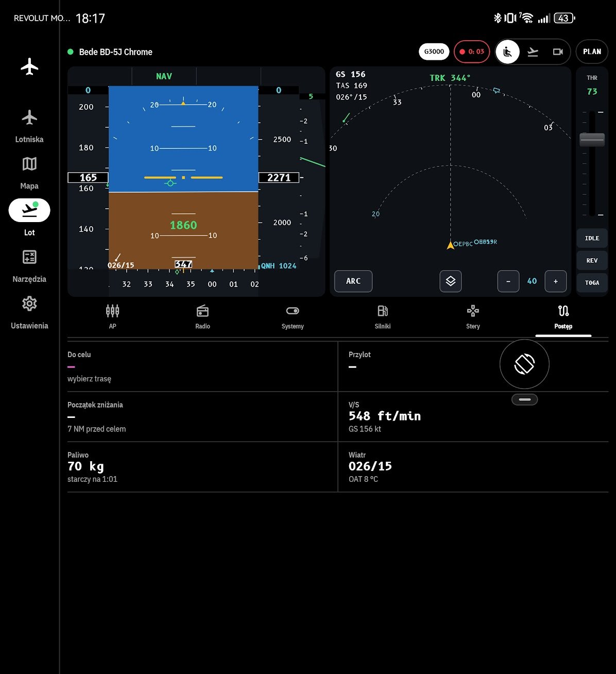This screenshot has width=616, height=674.
Task: Tap the map layers icon on navigation display
Action: pos(451,281)
